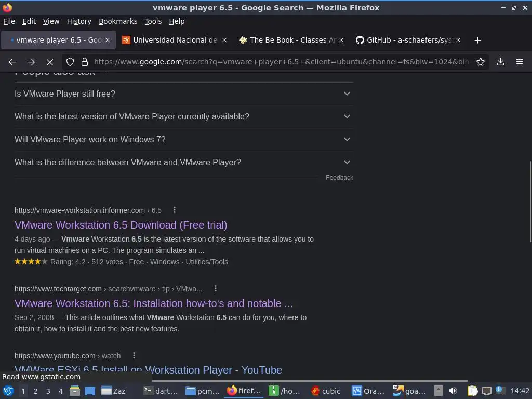Image resolution: width=532 pixels, height=399 pixels.
Task: Close the vmware player 6.5 tab
Action: [108, 40]
